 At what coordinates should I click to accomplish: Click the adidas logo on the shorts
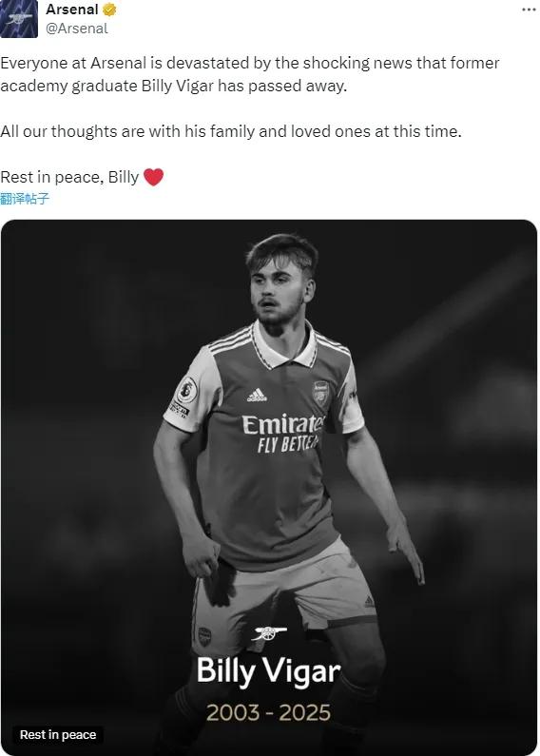point(369,601)
